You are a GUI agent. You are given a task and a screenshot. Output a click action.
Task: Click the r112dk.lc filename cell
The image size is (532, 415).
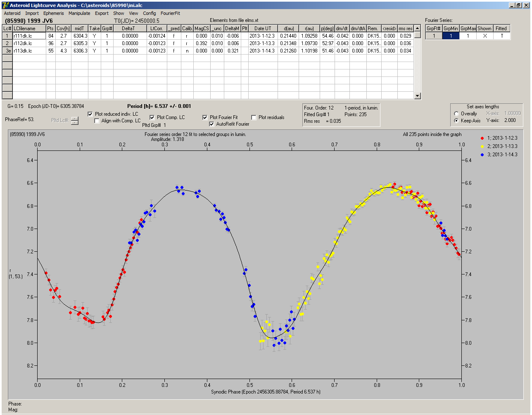click(x=29, y=43)
